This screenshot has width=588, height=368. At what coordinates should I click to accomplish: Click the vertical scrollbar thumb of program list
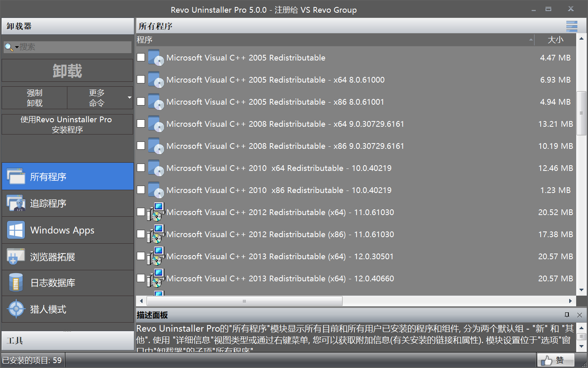pos(581,113)
